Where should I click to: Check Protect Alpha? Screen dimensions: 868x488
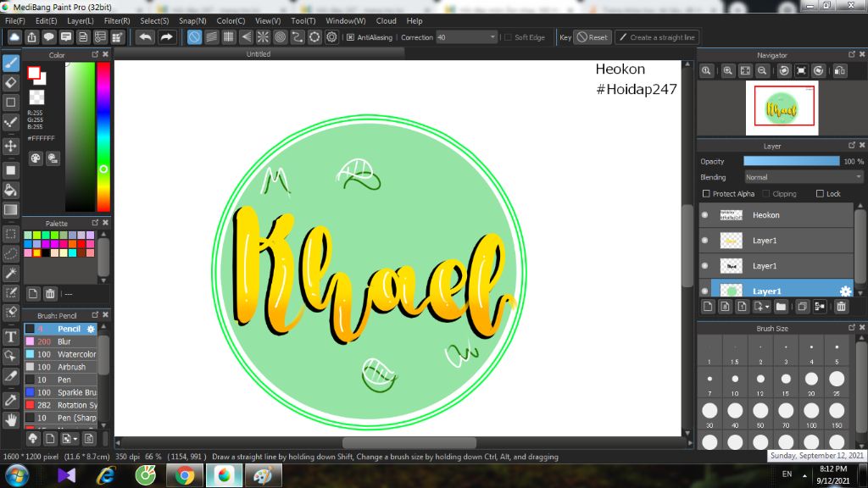706,194
